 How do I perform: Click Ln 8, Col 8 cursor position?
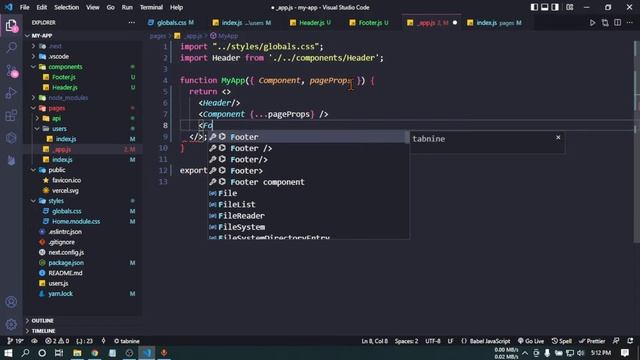pyautogui.click(x=374, y=341)
